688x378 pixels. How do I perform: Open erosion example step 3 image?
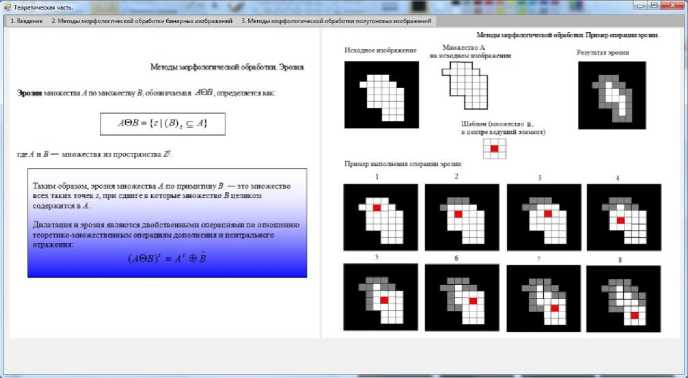click(544, 217)
